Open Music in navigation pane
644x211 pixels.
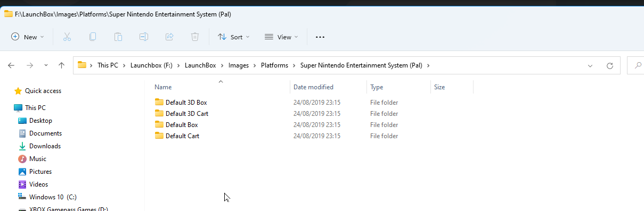38,159
